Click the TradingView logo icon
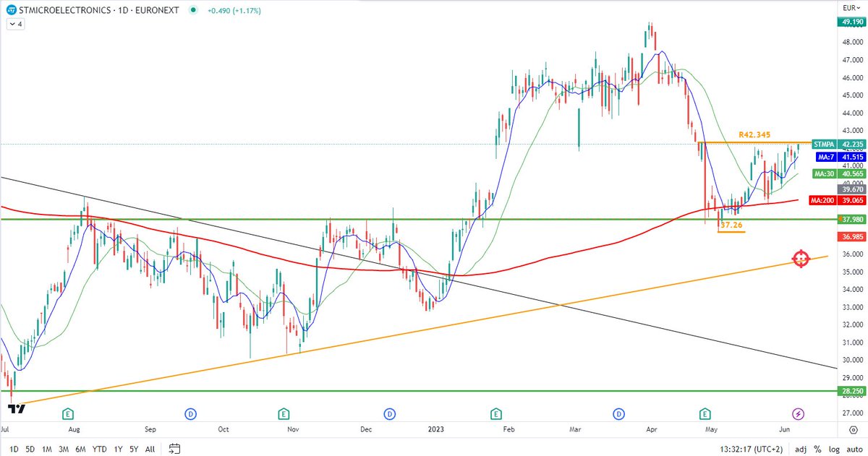 point(16,409)
